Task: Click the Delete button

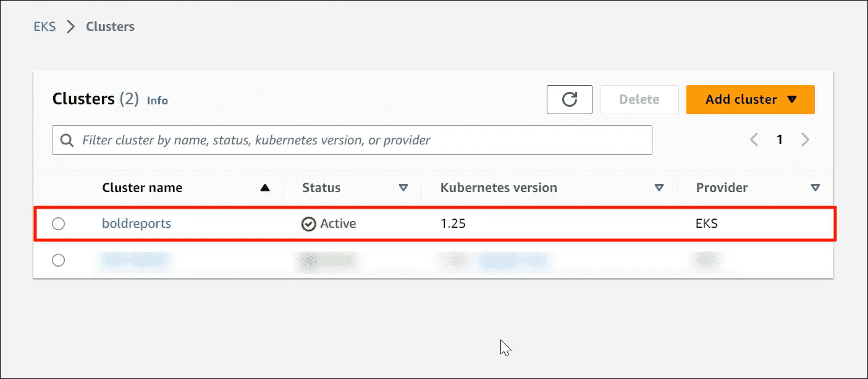Action: point(639,99)
